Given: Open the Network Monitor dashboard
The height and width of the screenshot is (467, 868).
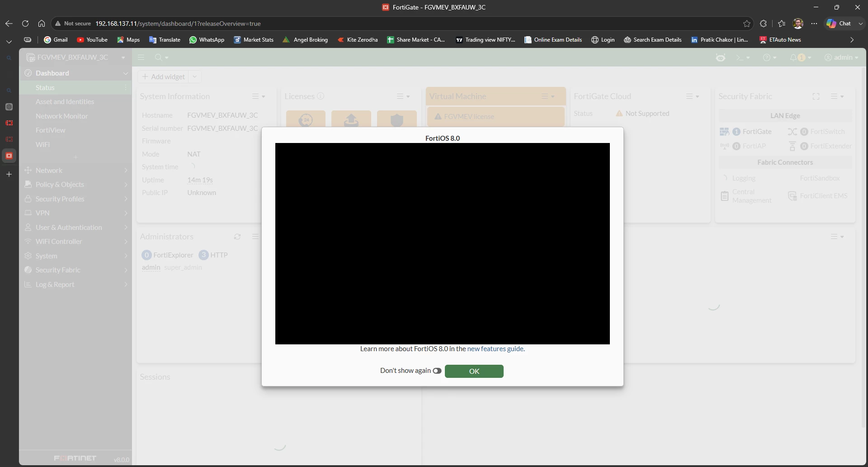Looking at the screenshot, I should (75, 116).
